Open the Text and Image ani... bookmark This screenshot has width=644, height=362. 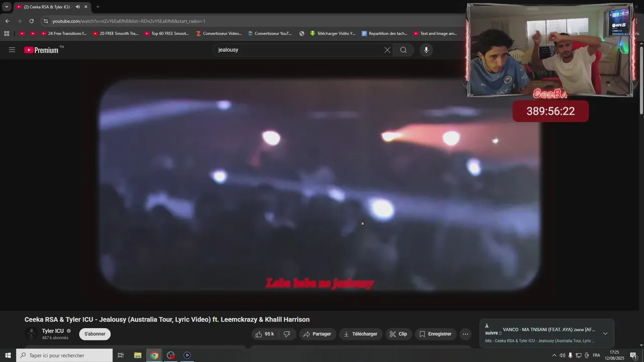coord(436,34)
